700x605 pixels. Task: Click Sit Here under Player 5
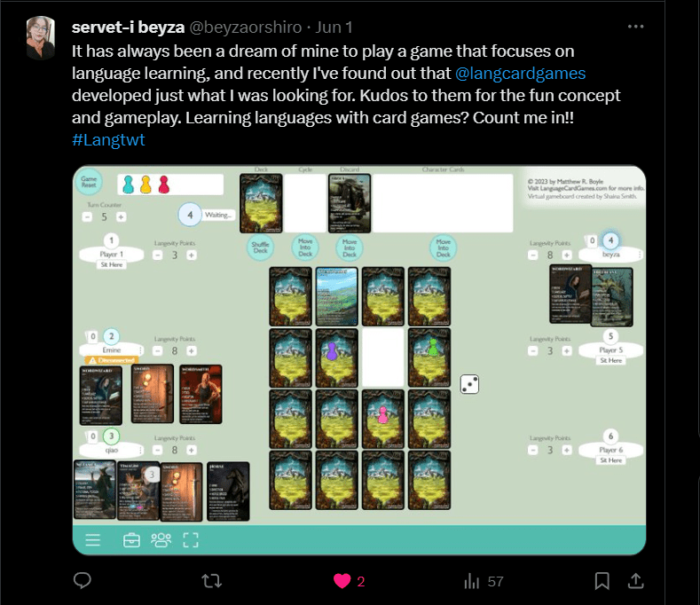click(610, 360)
